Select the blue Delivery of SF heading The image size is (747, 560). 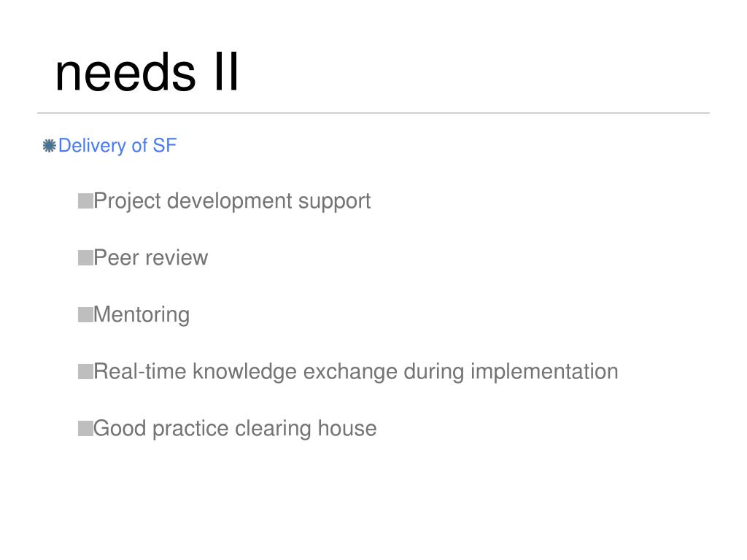click(117, 146)
